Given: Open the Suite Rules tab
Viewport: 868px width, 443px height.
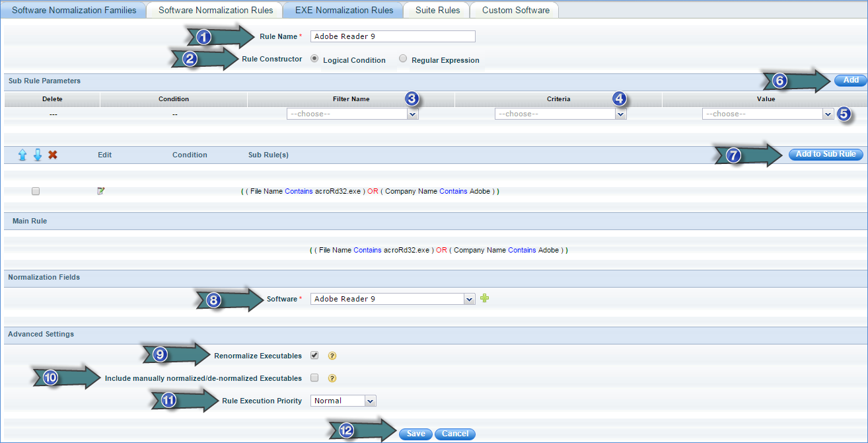Looking at the screenshot, I should (438, 10).
